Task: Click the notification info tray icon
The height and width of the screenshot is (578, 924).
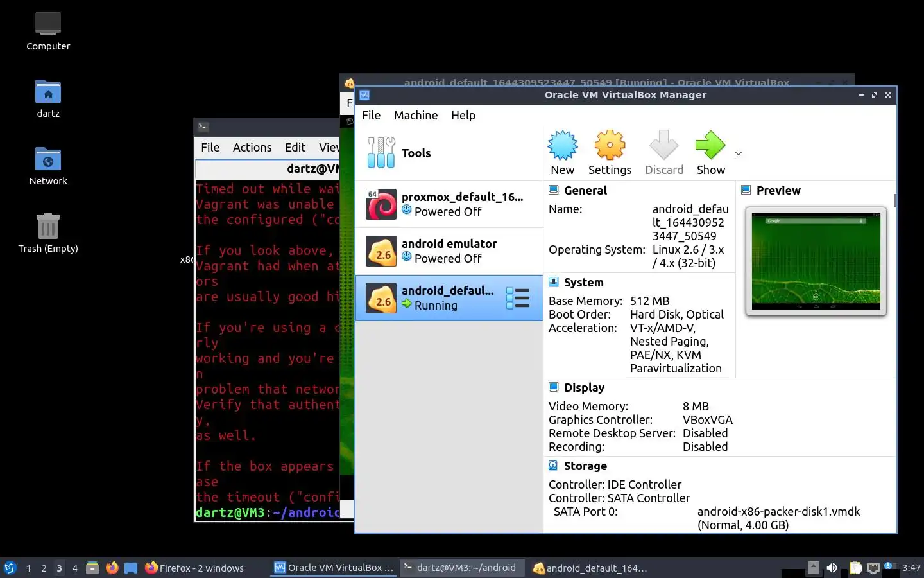Action: pos(890,566)
